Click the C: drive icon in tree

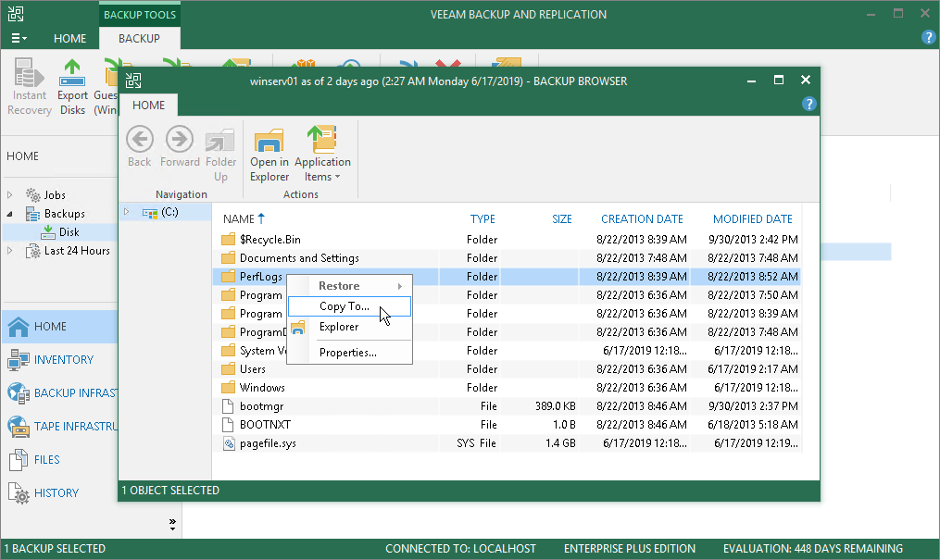click(150, 213)
